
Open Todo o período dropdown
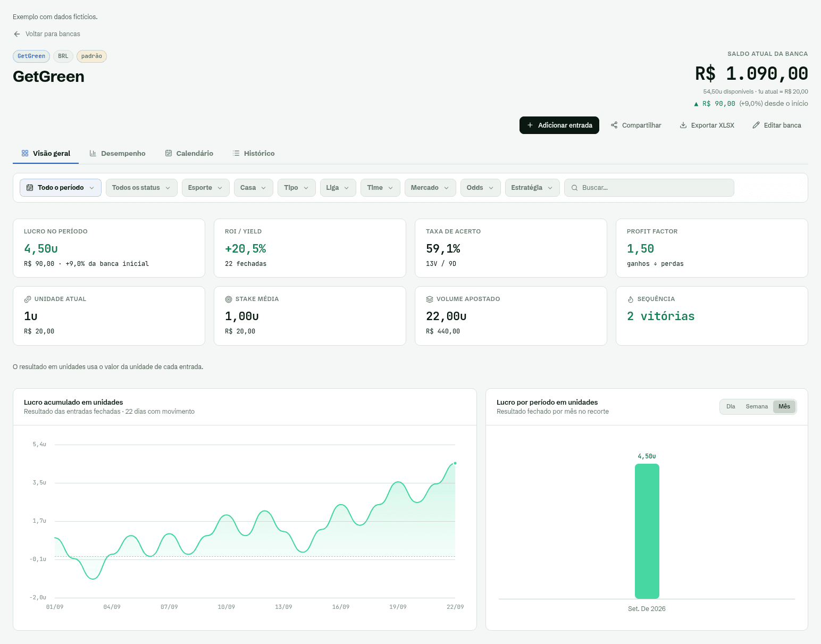(61, 188)
